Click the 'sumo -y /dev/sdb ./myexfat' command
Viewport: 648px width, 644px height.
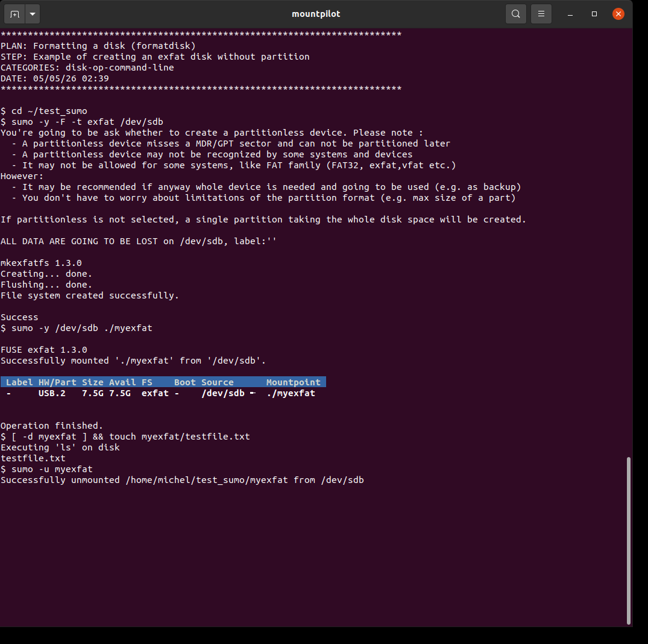click(x=82, y=328)
